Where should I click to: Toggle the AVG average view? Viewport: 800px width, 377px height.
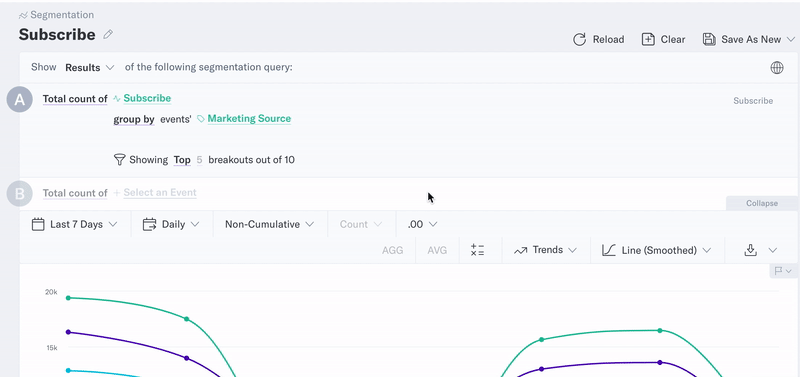click(x=437, y=250)
